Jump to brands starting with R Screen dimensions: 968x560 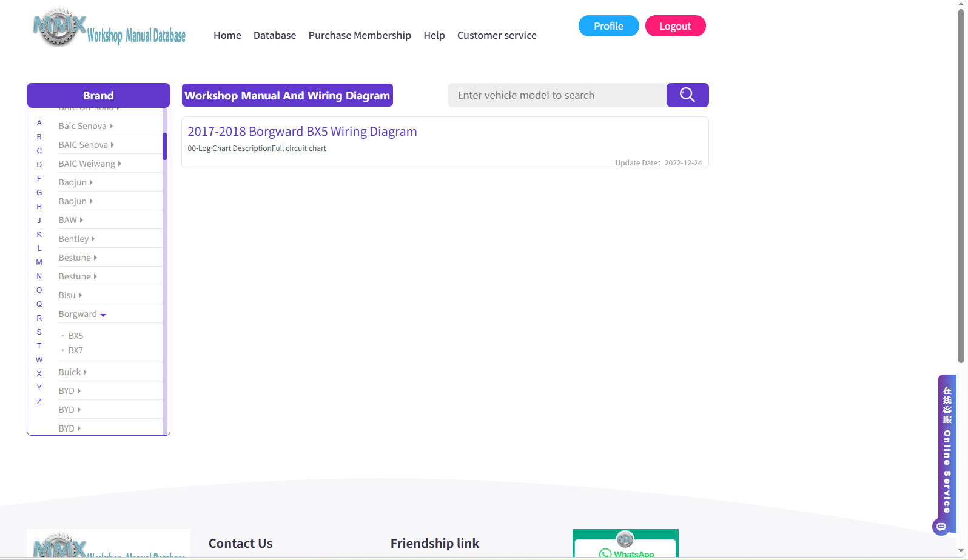[x=39, y=318]
